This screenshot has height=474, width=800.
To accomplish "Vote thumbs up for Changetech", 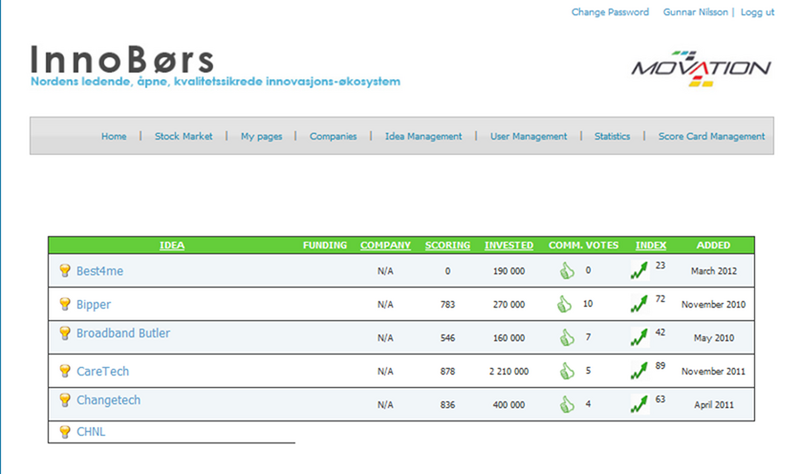I will (567, 405).
